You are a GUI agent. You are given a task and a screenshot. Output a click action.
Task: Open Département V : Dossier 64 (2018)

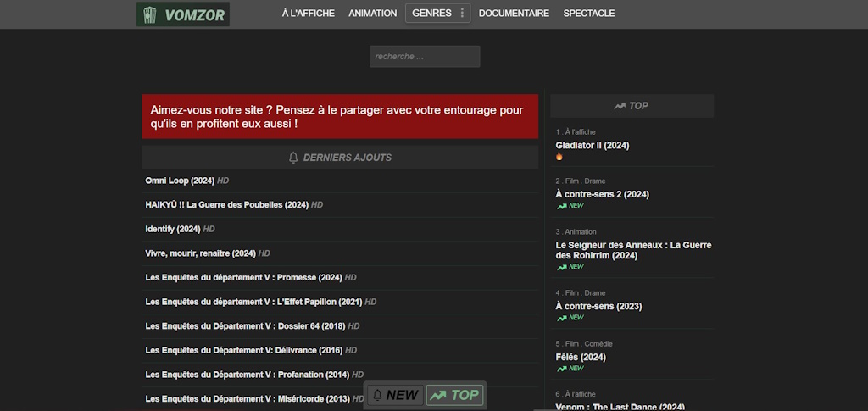245,326
